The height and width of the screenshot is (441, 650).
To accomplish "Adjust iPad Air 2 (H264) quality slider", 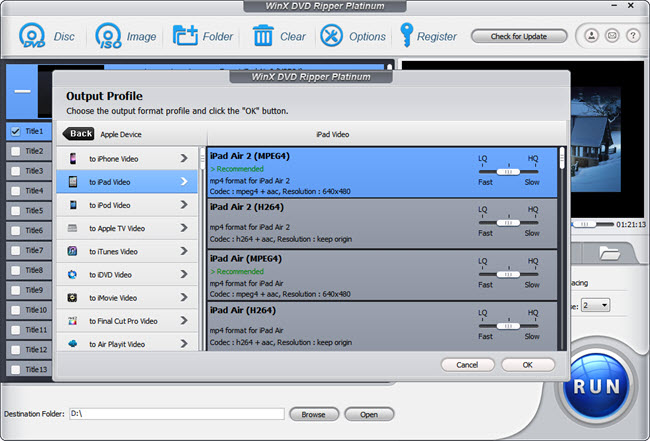I will coord(508,223).
